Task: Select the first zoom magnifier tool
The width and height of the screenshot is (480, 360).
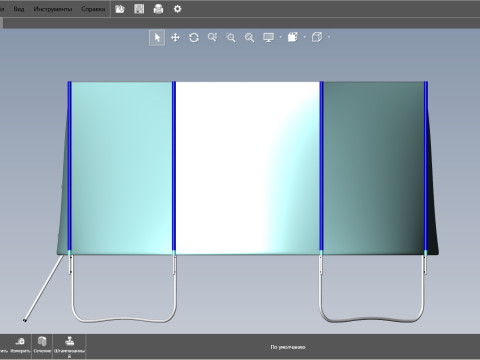Action: pos(212,38)
